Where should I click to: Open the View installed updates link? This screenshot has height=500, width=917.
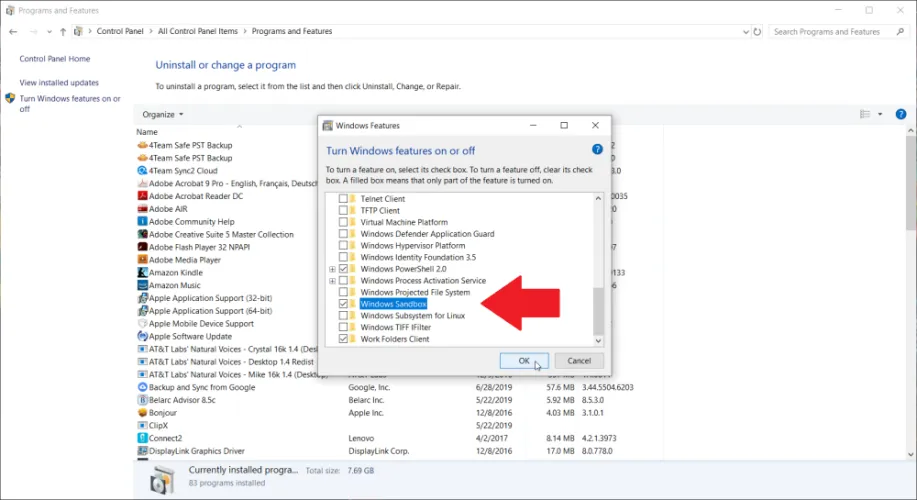click(59, 83)
